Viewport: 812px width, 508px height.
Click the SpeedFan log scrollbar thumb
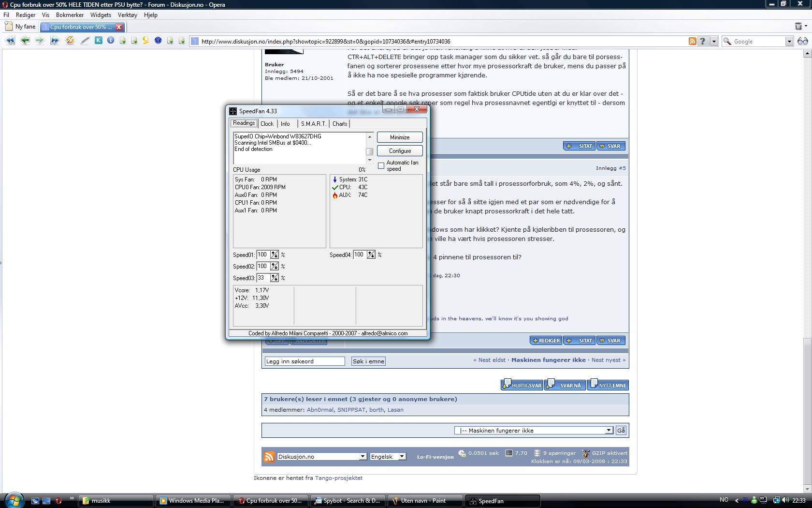coord(370,151)
